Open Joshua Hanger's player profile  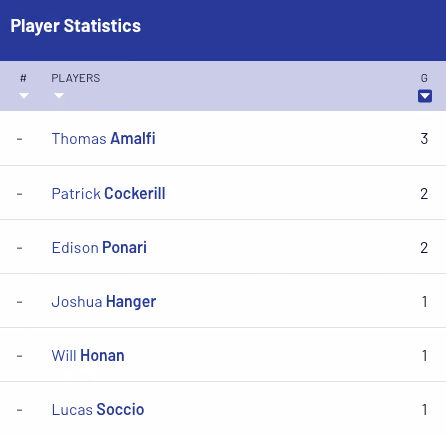(x=104, y=302)
